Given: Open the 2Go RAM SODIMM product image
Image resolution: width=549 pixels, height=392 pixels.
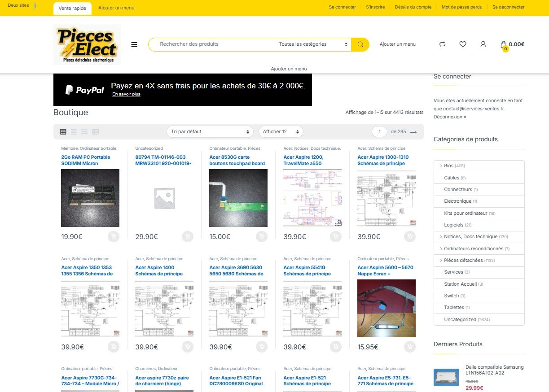Looking at the screenshot, I should pos(90,198).
